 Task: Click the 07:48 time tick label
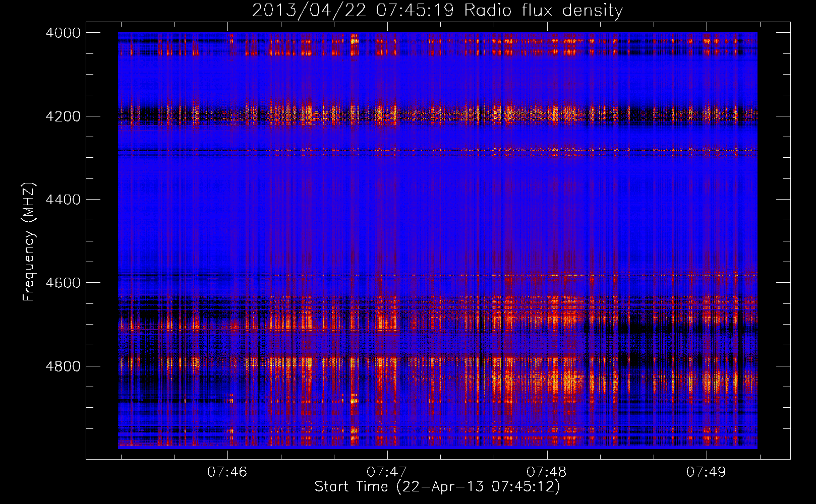[547, 472]
